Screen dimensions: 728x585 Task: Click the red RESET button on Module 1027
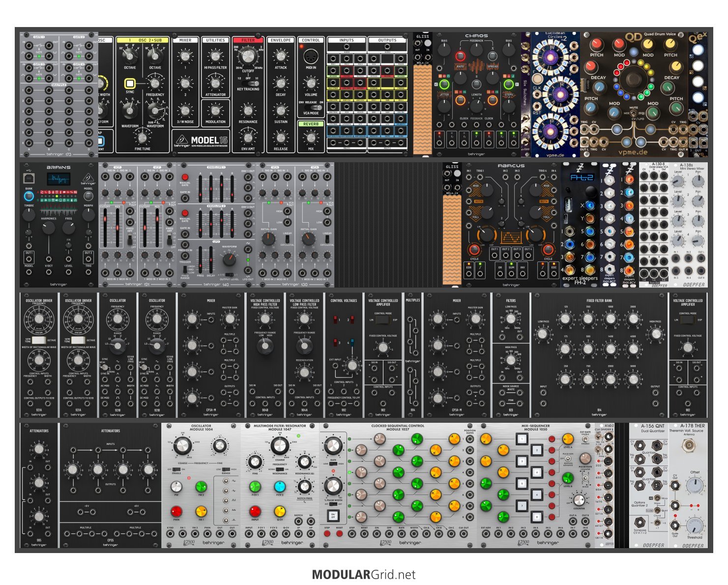[339, 533]
